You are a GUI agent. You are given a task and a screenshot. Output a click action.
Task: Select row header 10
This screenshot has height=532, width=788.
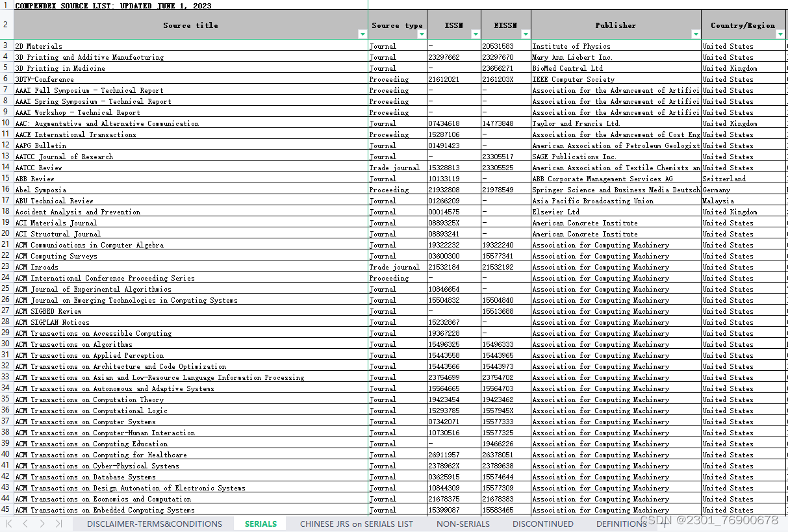point(6,123)
